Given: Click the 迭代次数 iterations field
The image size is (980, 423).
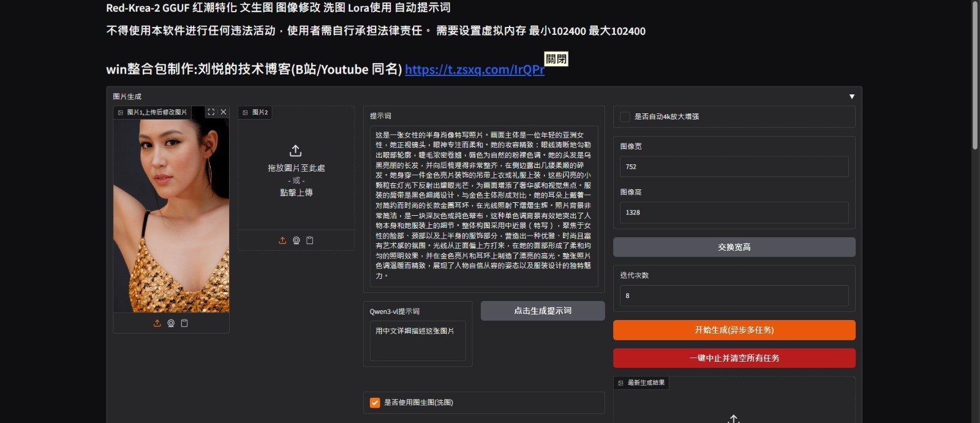Looking at the screenshot, I should [x=734, y=295].
